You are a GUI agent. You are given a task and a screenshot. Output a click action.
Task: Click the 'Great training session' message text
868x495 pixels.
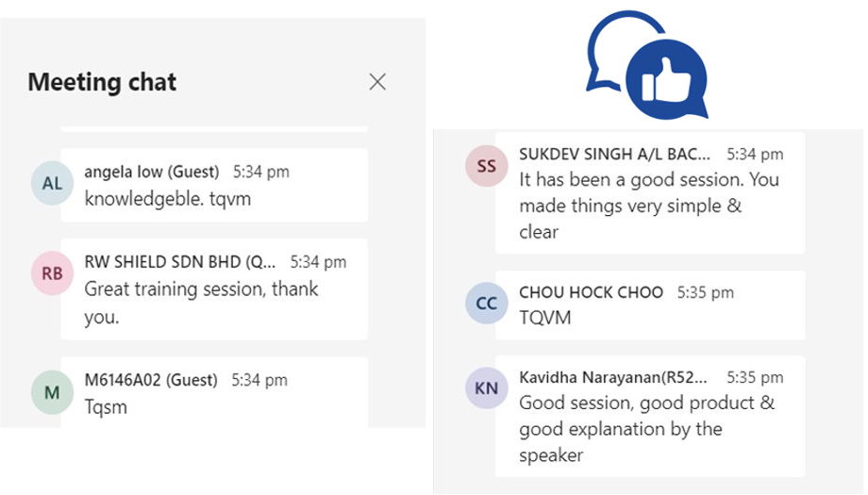point(202,303)
